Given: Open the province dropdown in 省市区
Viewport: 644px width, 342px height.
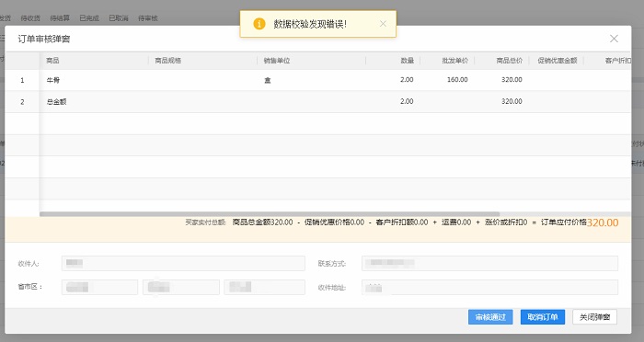Looking at the screenshot, I should (x=99, y=287).
